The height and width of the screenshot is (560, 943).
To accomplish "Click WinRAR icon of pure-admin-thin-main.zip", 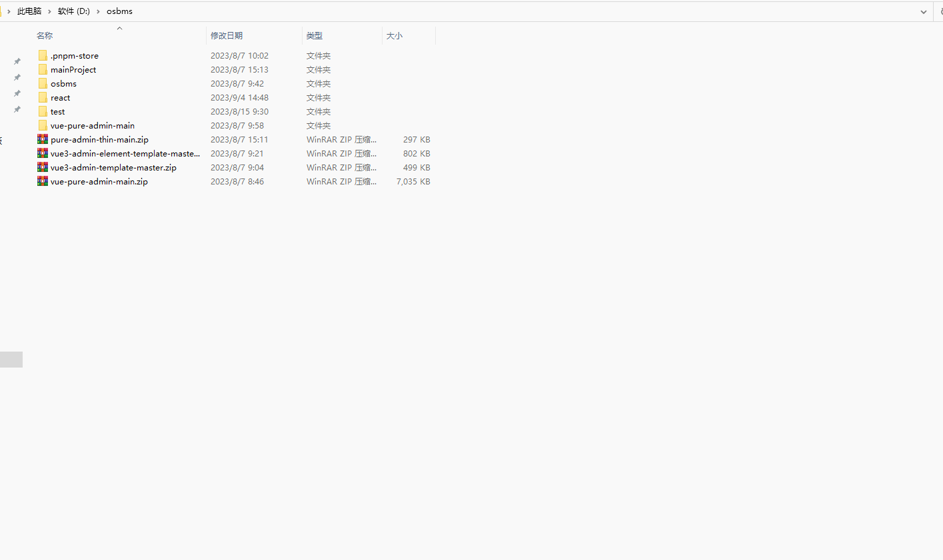I will point(43,139).
